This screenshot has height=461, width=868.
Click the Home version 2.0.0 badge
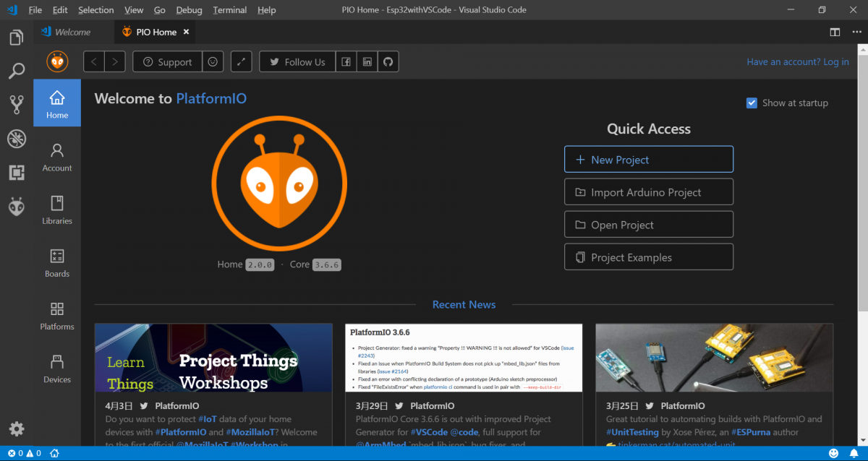pos(260,264)
